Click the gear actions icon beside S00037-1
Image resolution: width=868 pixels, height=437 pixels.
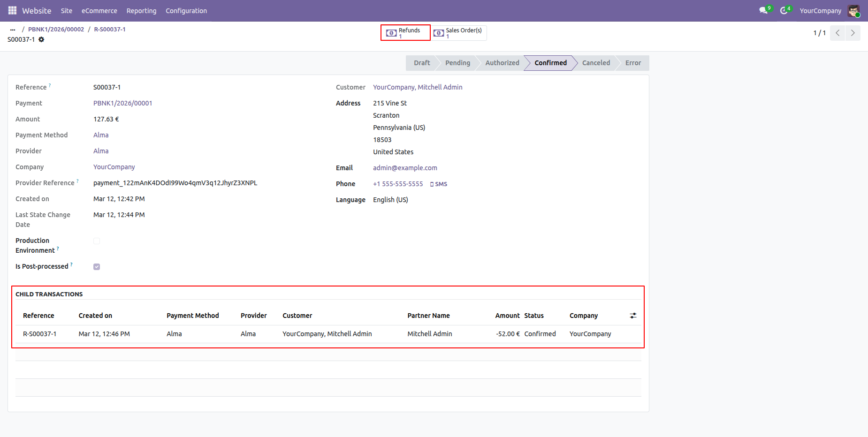(x=41, y=39)
